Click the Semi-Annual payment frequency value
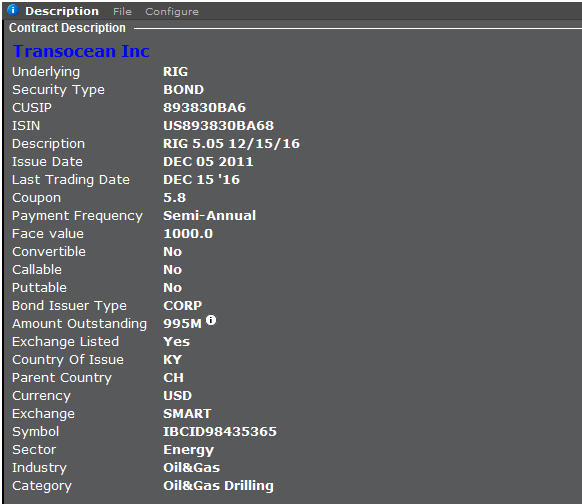Image resolution: width=582 pixels, height=504 pixels. (x=210, y=216)
